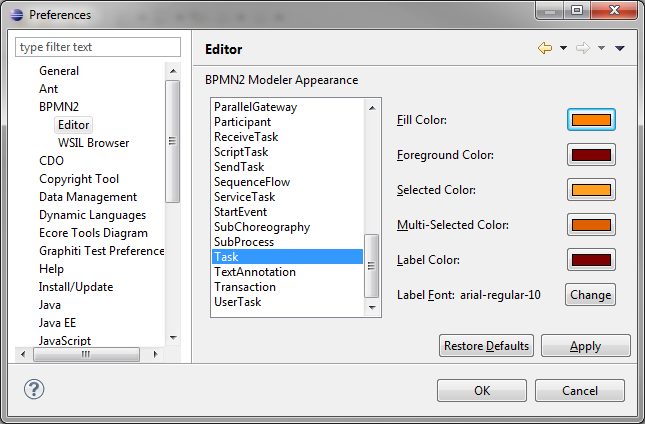Open the back history dropdown arrow
This screenshot has height=424, width=645.
564,48
